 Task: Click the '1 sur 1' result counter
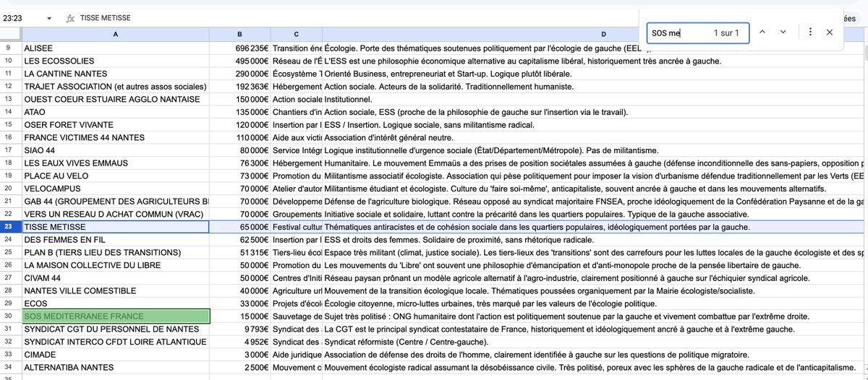726,33
